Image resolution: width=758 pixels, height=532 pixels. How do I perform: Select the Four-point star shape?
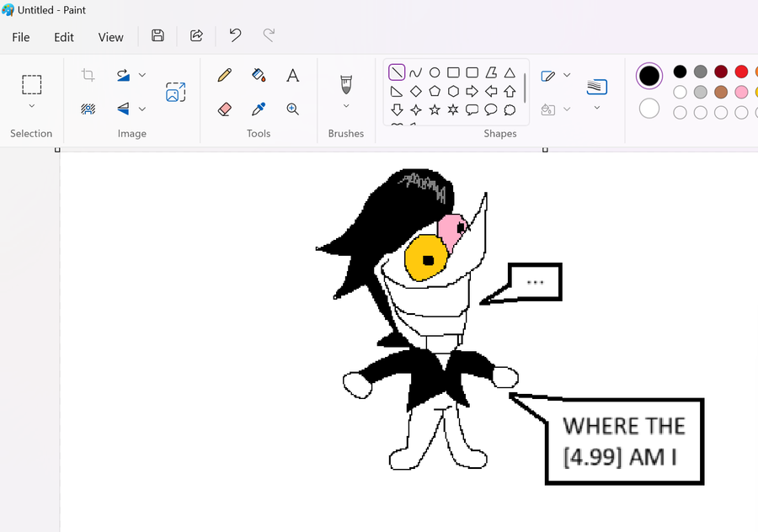[x=416, y=110]
